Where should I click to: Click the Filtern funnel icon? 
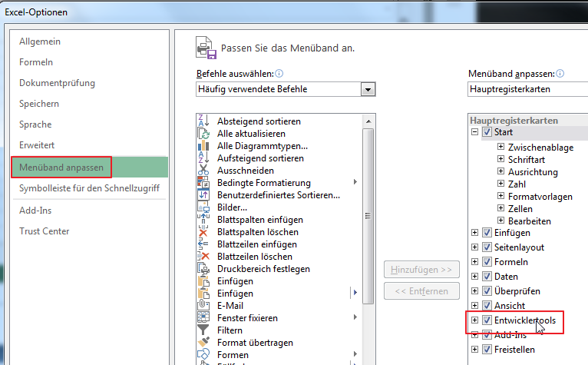[203, 330]
